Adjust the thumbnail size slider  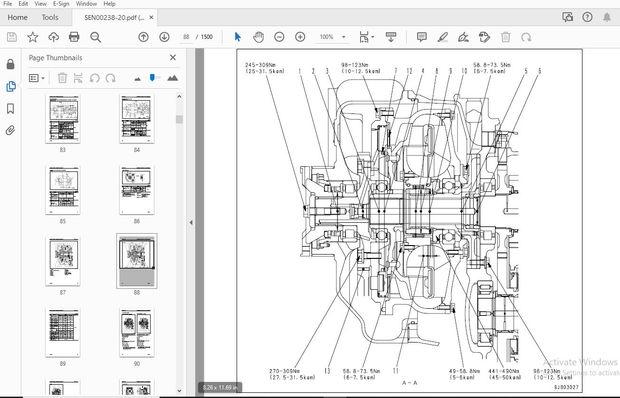(152, 77)
